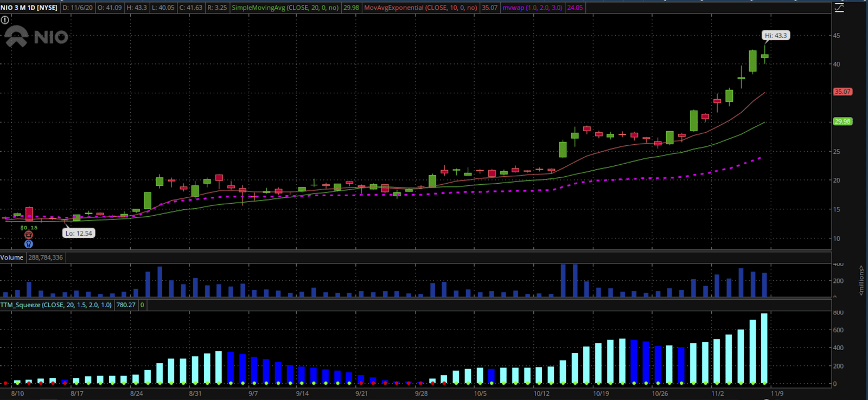Click the Volume subgraph label
The image size is (868, 400).
point(12,257)
